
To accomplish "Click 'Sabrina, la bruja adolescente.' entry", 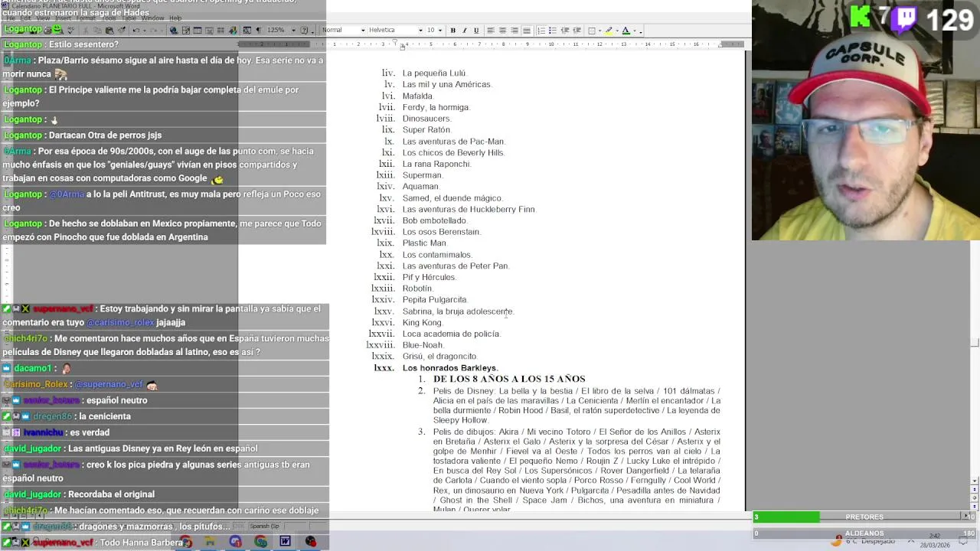I will point(458,311).
